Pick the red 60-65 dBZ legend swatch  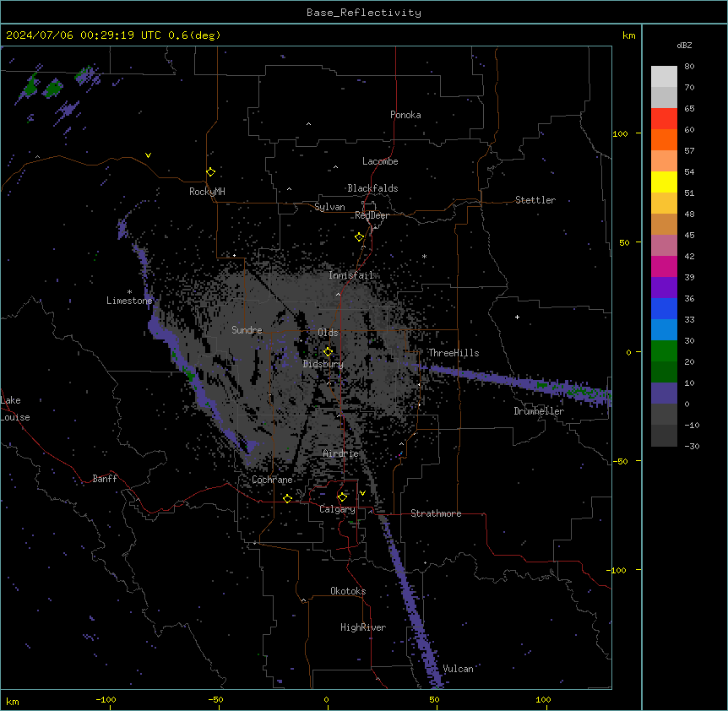pos(664,119)
